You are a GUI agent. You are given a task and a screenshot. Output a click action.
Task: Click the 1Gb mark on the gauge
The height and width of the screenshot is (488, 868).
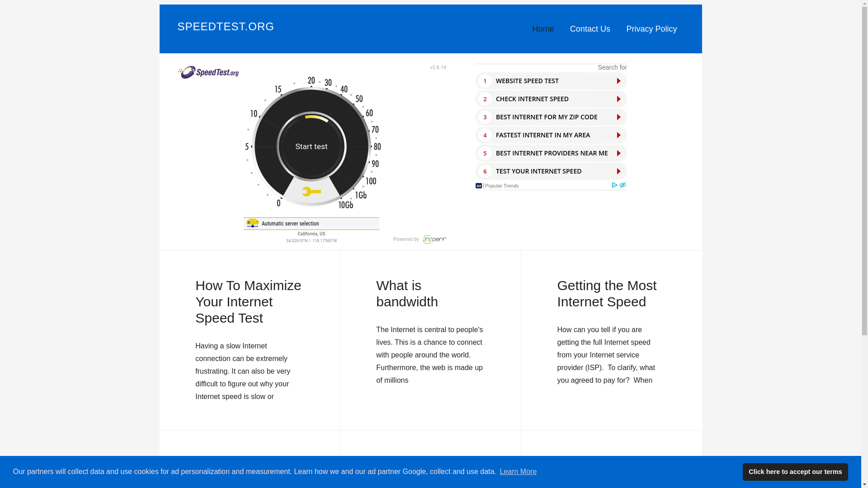[361, 196]
